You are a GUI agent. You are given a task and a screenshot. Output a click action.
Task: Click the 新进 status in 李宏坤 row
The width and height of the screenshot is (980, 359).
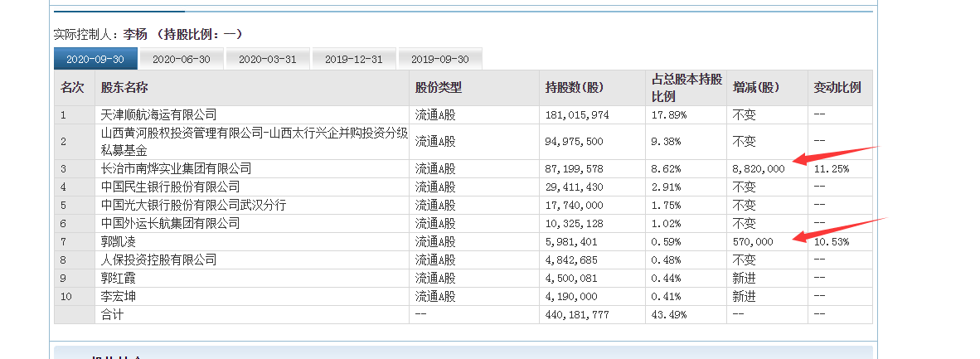coord(744,296)
